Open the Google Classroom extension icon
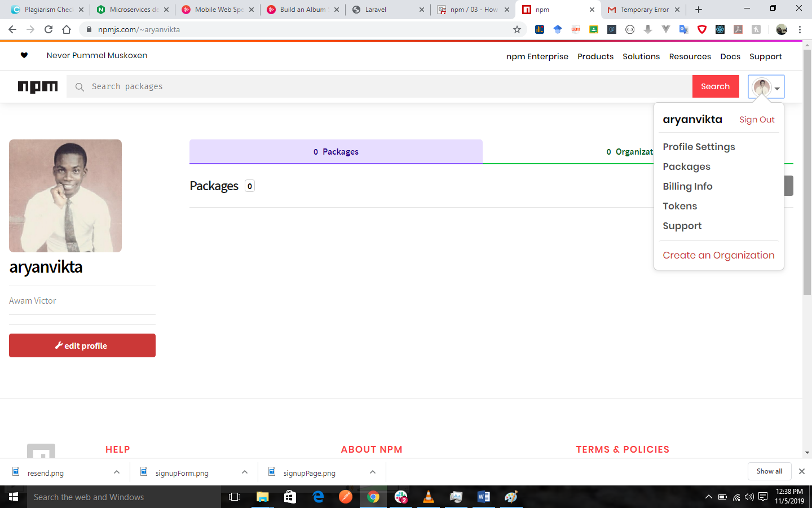The height and width of the screenshot is (508, 812). (x=594, y=29)
